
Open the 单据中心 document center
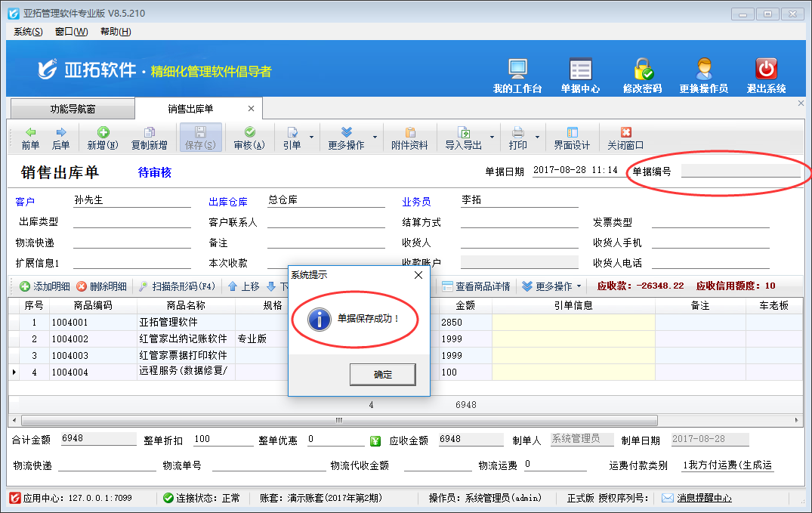pyautogui.click(x=580, y=70)
